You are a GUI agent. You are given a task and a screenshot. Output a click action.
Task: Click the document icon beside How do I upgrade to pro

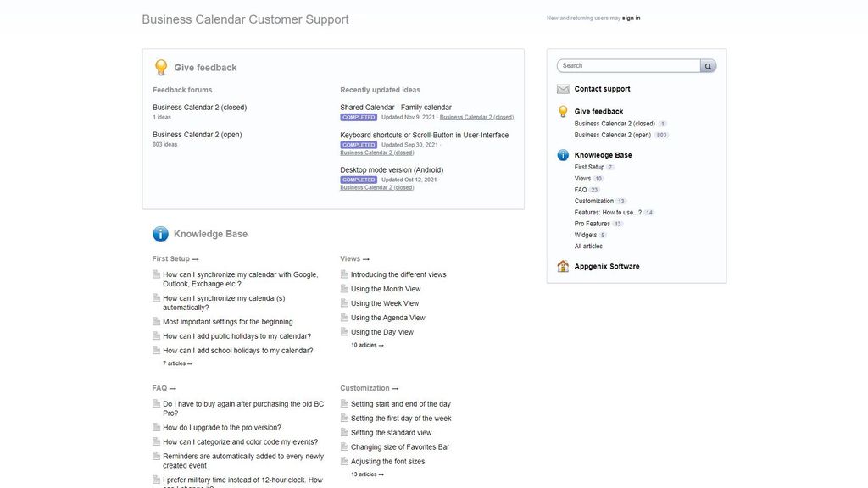pyautogui.click(x=157, y=427)
